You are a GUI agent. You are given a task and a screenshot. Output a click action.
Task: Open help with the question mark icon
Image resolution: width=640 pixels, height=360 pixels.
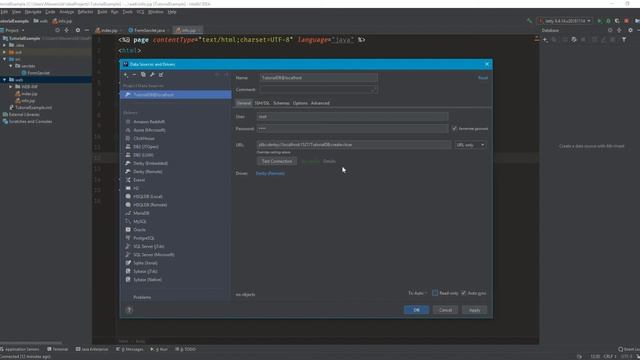(129, 310)
